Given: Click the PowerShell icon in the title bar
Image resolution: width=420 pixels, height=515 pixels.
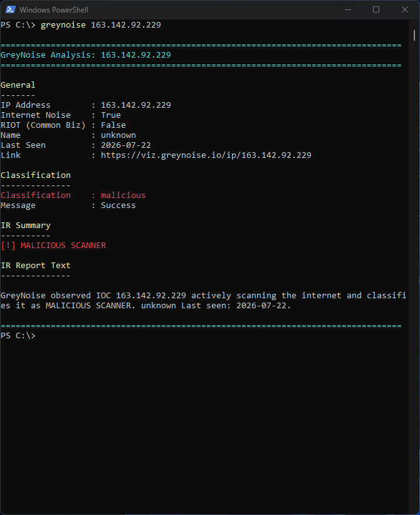Looking at the screenshot, I should tap(11, 9).
